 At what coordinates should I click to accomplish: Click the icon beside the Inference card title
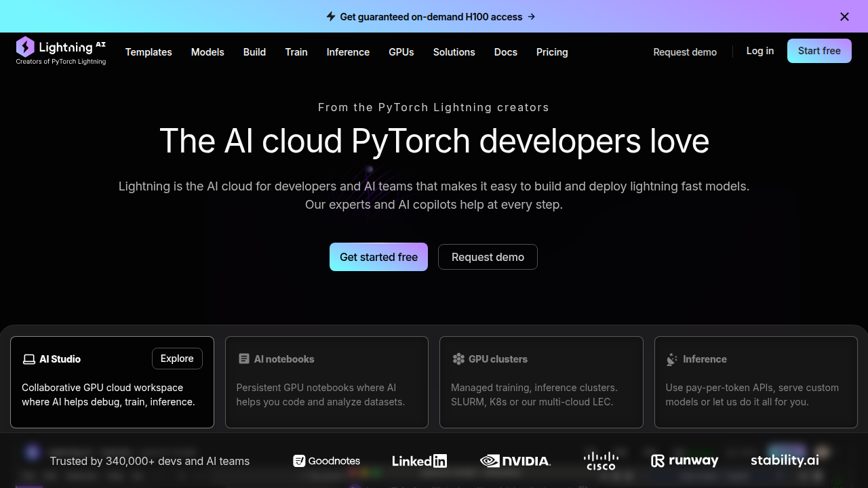click(672, 359)
